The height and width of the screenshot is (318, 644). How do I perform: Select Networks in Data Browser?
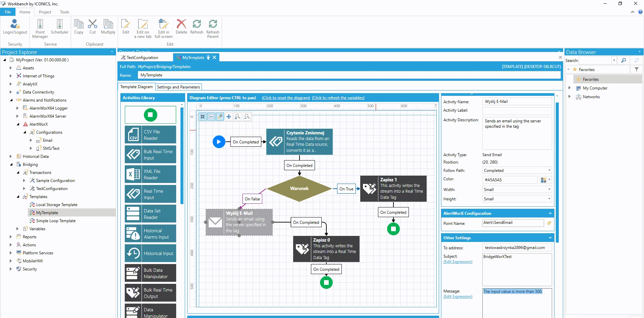(591, 97)
